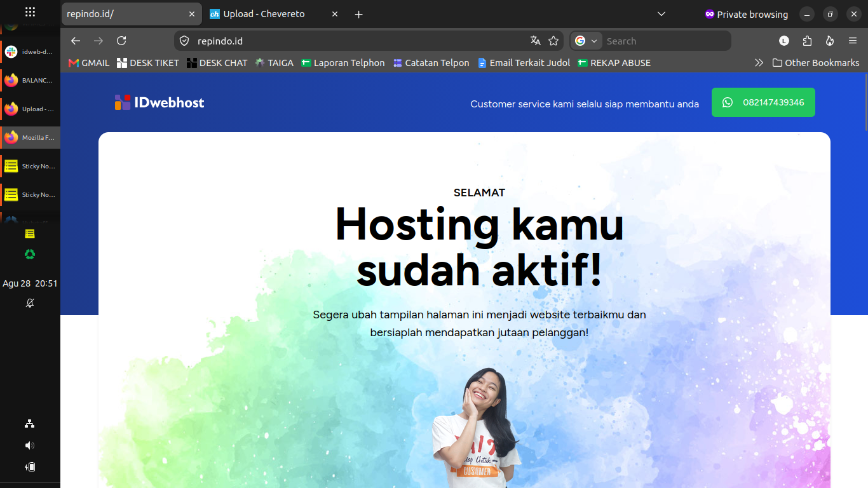Select the Mozilla F... window in dock
The image size is (868, 488).
coord(30,137)
